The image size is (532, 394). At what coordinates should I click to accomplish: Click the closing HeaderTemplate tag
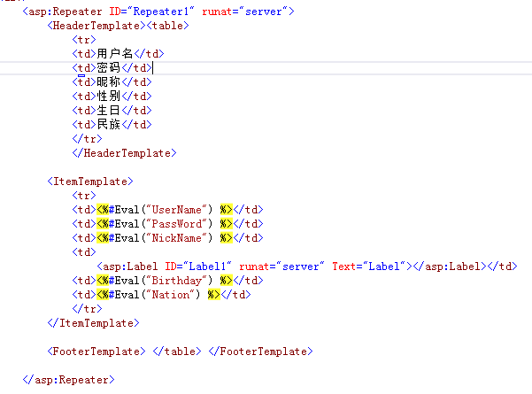tap(124, 153)
